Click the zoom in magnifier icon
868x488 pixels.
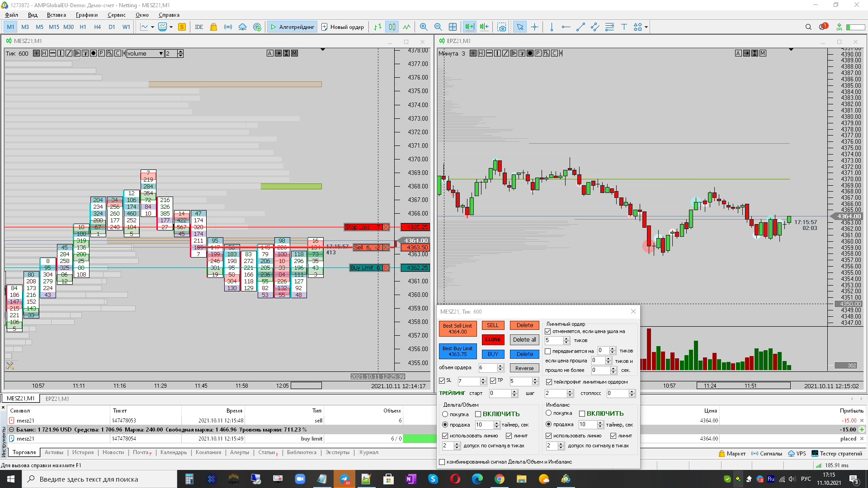click(x=423, y=27)
